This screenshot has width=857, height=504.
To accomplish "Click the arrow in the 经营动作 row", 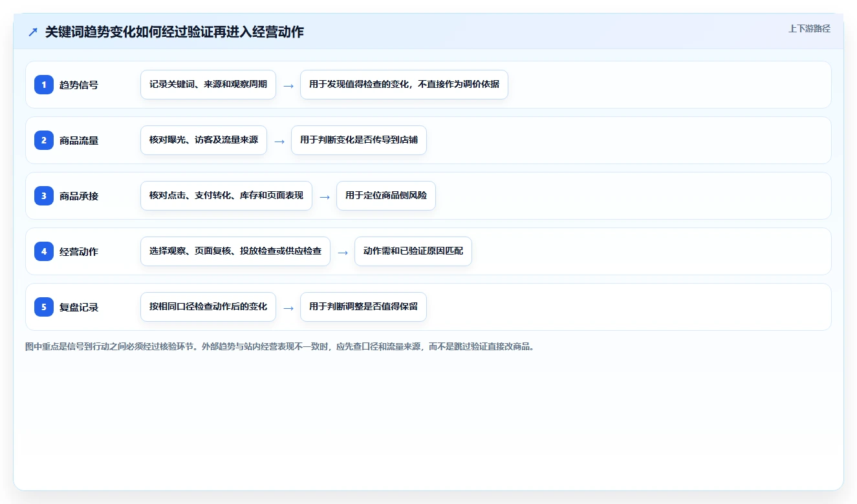I will click(343, 252).
